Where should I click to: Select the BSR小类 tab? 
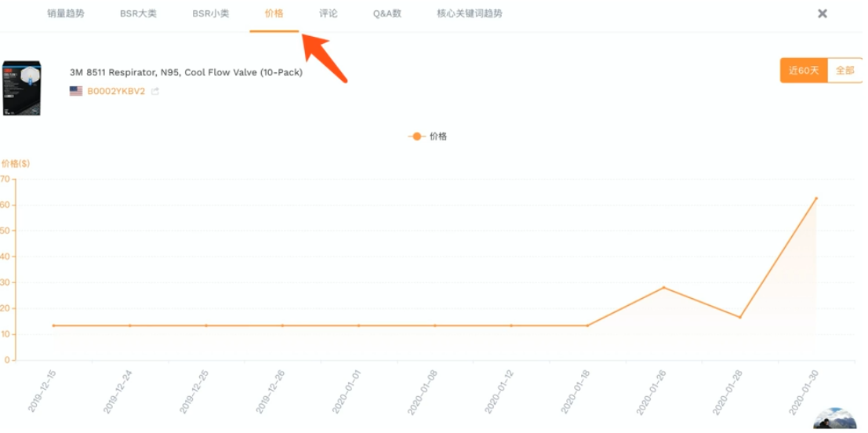211,14
